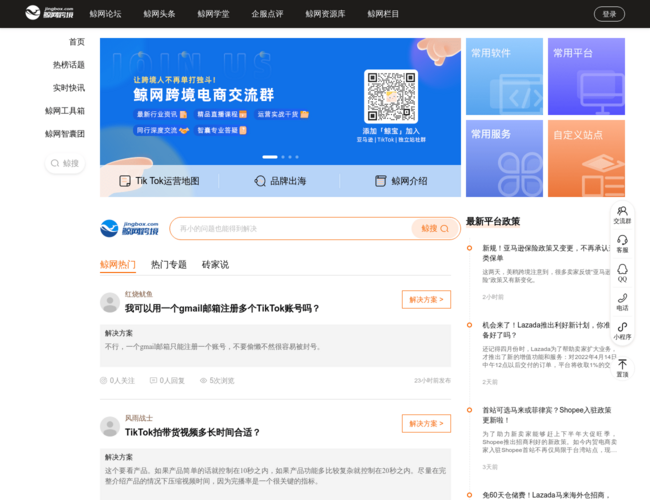The image size is (650, 500).
Task: Open the 常用服务 tile
Action: pyautogui.click(x=504, y=158)
